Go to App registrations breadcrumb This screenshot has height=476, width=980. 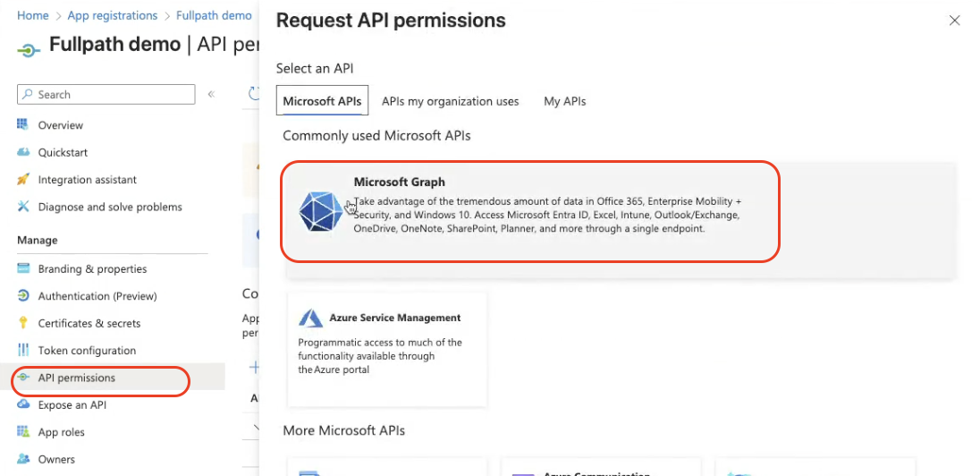(x=112, y=15)
